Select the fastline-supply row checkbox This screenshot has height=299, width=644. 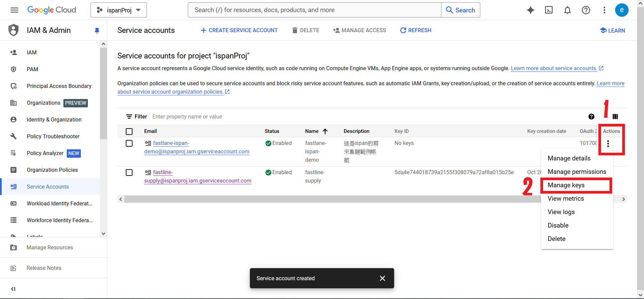pyautogui.click(x=129, y=172)
